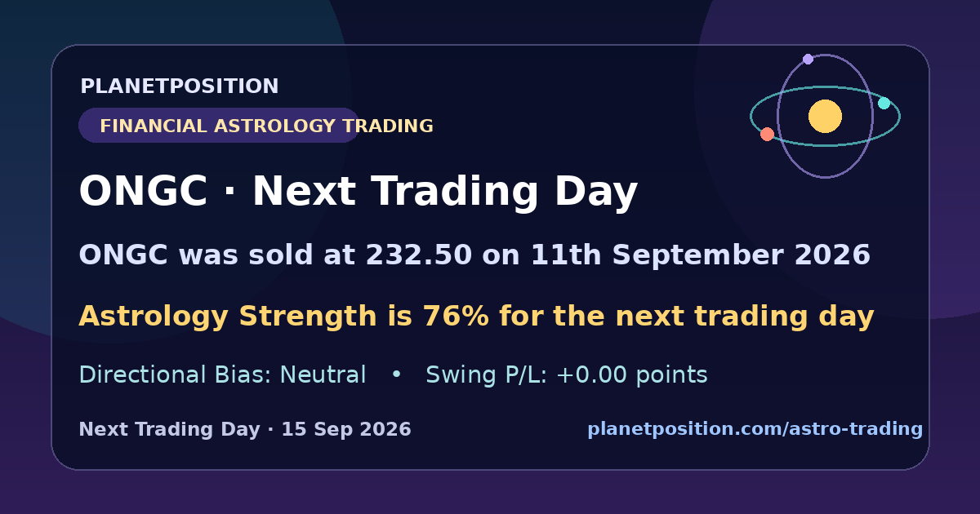The image size is (980, 514).
Task: Click the Astrology Strength 76% line
Action: tap(476, 316)
